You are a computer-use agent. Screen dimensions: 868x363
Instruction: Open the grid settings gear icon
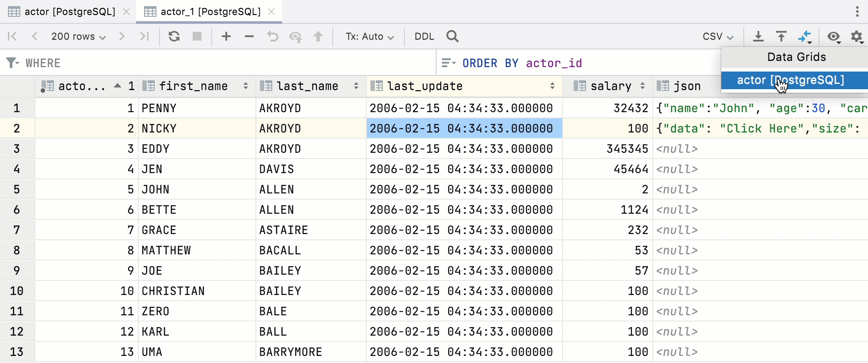coord(857,36)
